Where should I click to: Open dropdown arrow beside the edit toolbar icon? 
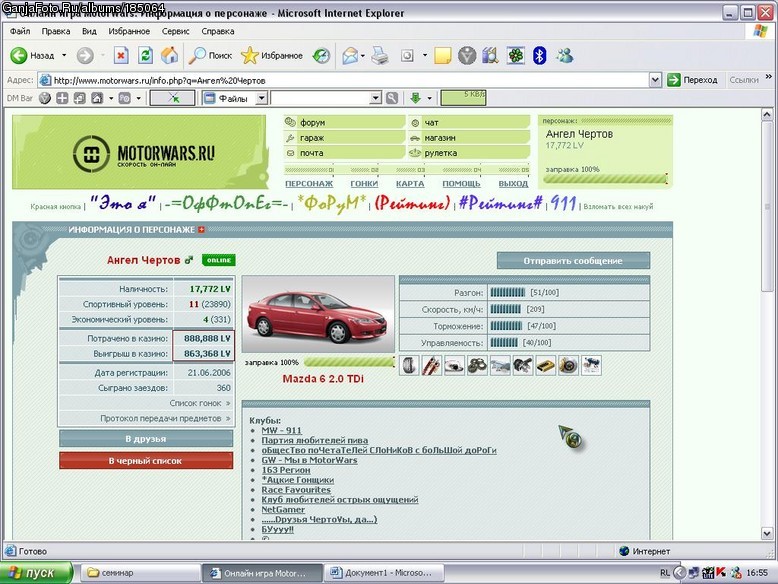pyautogui.click(x=425, y=56)
